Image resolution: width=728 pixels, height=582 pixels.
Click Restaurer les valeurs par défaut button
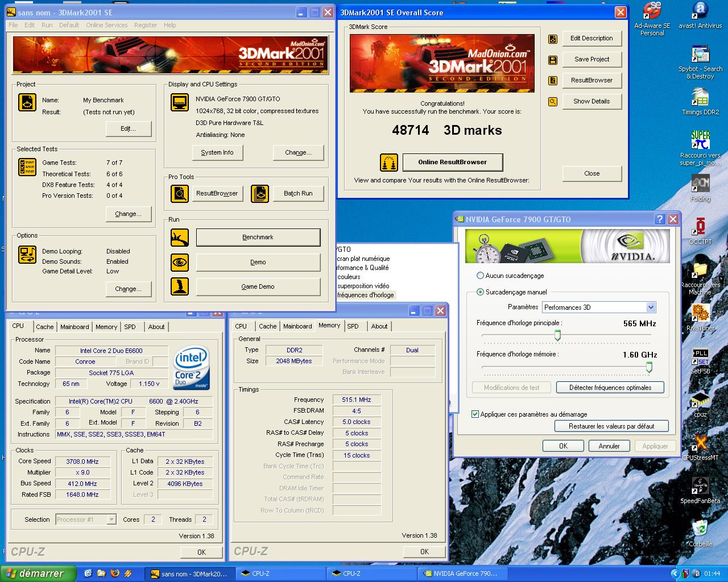tap(611, 426)
